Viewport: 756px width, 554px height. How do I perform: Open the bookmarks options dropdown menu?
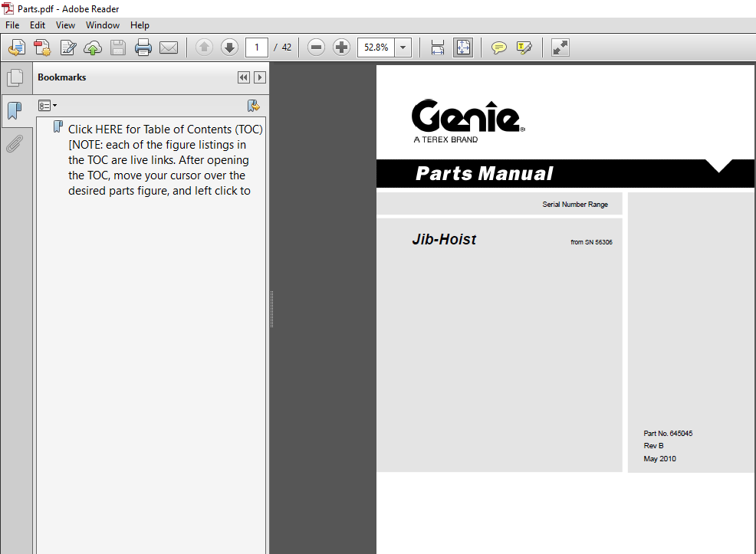(x=48, y=106)
